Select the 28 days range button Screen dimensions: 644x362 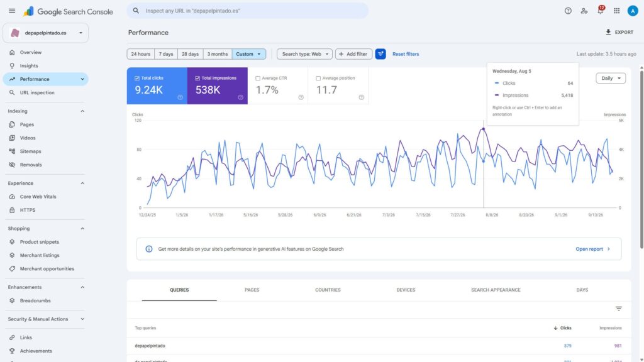tap(190, 54)
